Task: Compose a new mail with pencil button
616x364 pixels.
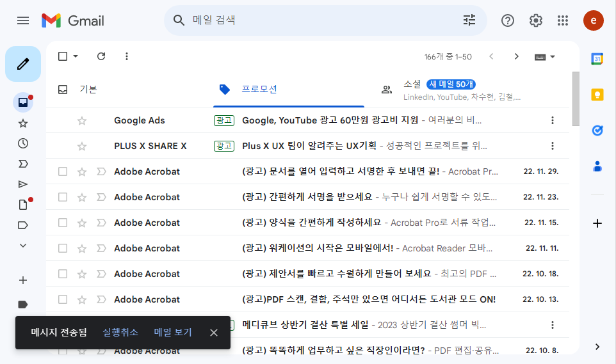Action: (23, 64)
